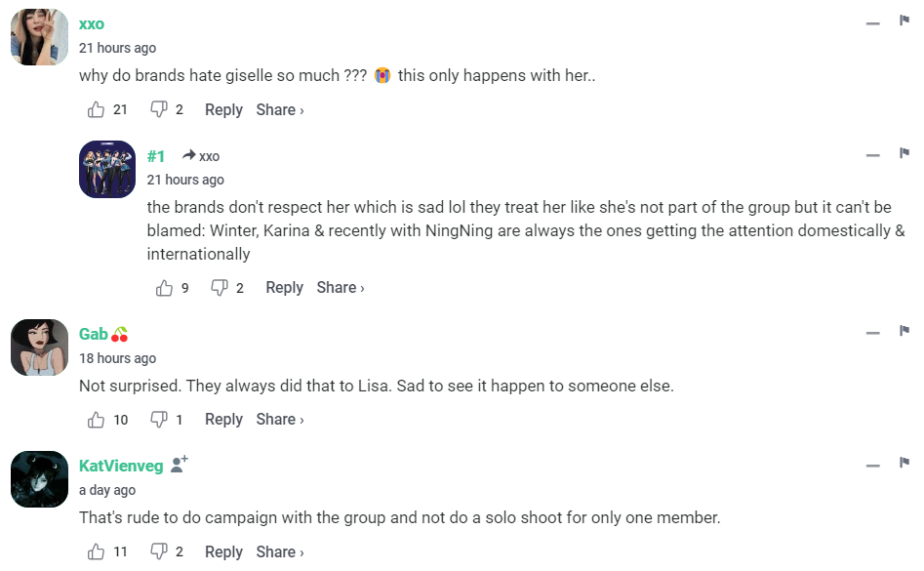Open KatVienveg's avatar image
Viewport: 924px width, 571px height.
click(39, 479)
